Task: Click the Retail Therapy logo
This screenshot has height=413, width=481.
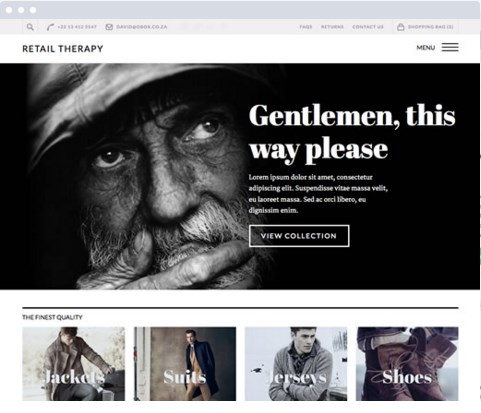Action: [63, 49]
